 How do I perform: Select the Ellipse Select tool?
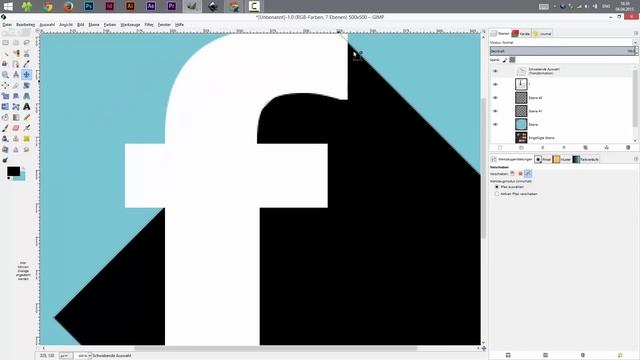16,42
